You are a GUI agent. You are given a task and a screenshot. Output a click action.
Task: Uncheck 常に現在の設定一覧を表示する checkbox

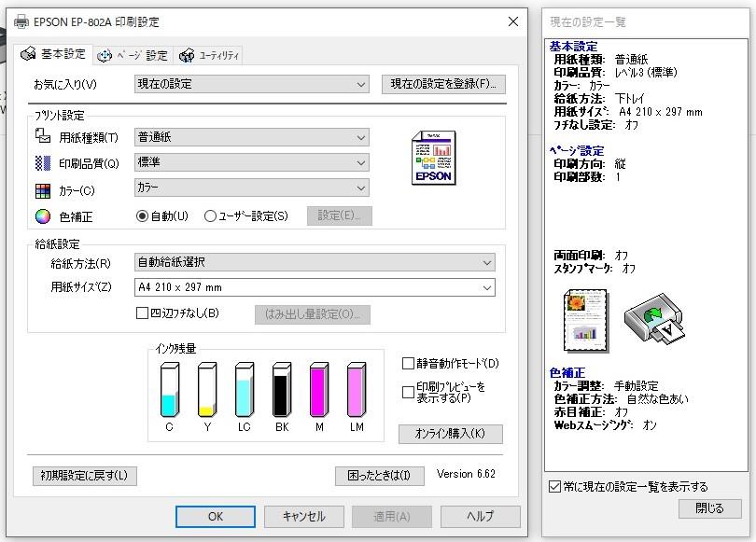(x=554, y=487)
